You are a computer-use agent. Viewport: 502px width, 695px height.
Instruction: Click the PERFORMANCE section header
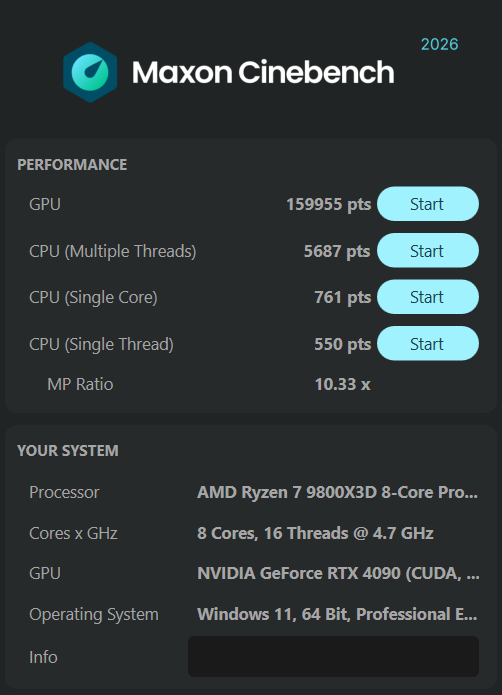pos(72,165)
